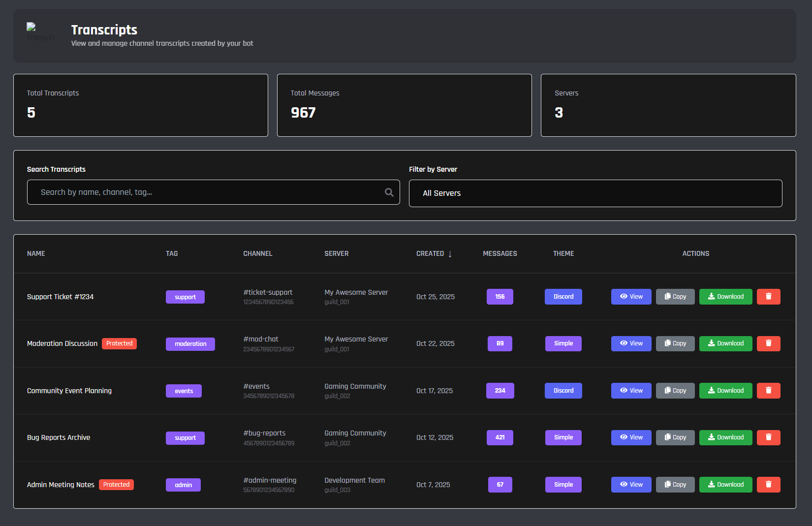Click trash icon for Bug Reports Archive

click(768, 437)
